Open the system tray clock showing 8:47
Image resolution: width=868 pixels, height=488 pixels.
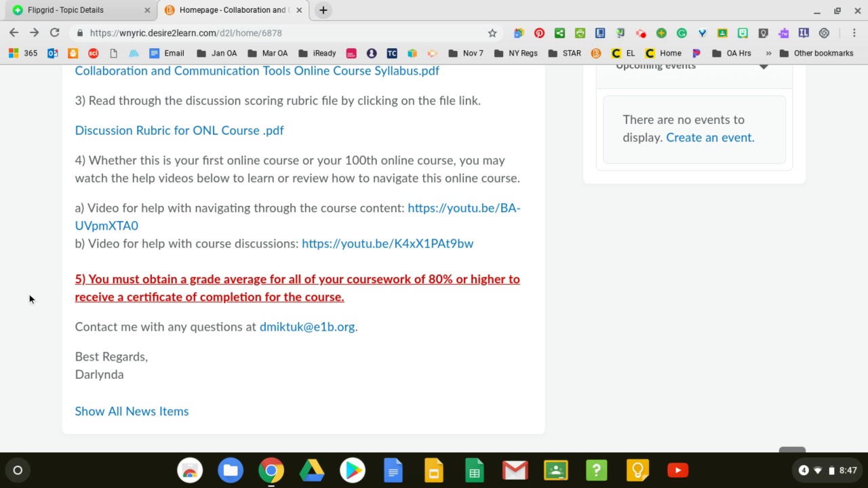848,470
